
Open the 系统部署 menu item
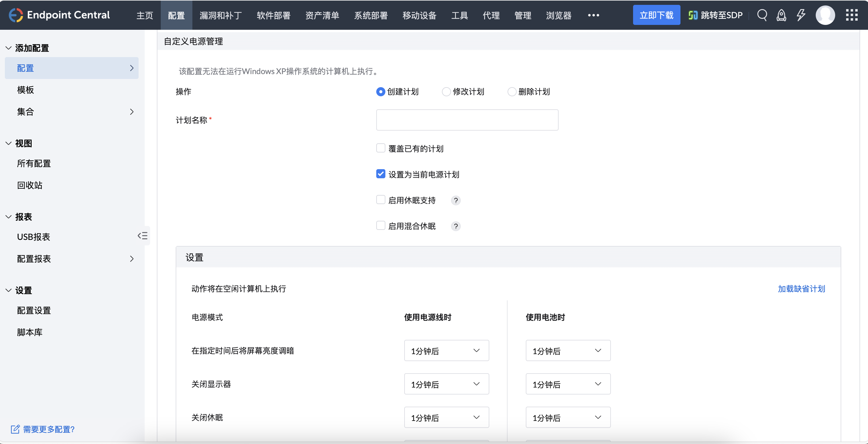pos(371,15)
